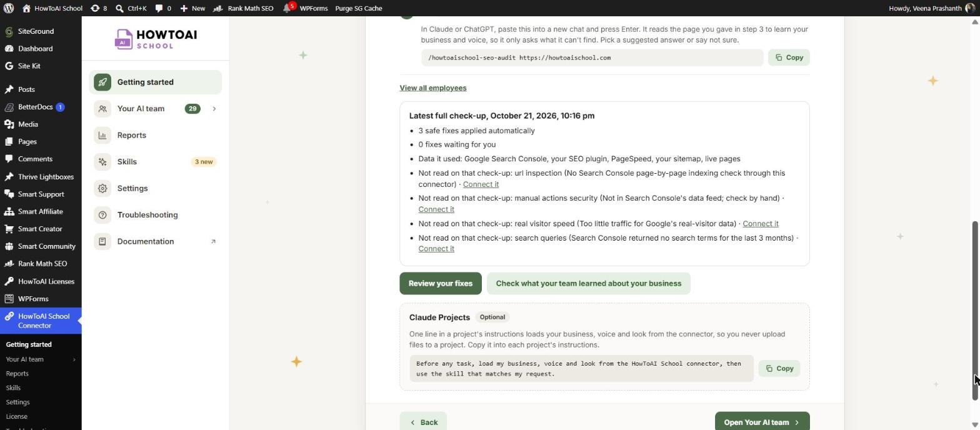Screen dimensions: 980x430
Task: Click the Getting started rocket icon
Action: pos(102,82)
